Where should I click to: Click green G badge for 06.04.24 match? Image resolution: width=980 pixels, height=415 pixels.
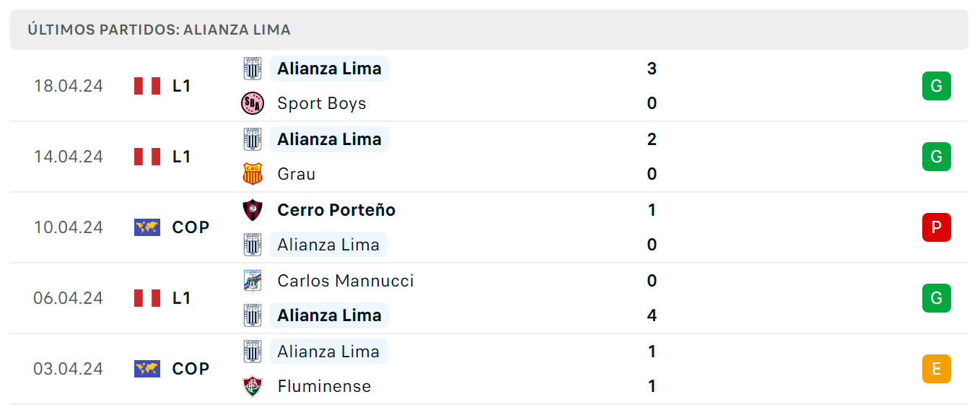[936, 298]
